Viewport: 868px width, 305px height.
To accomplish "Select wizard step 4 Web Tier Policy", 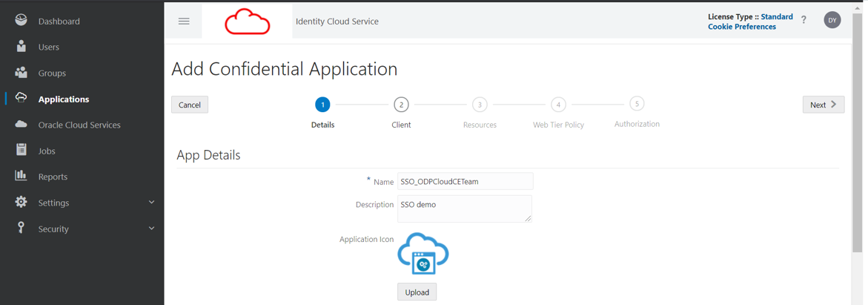I will pos(558,104).
